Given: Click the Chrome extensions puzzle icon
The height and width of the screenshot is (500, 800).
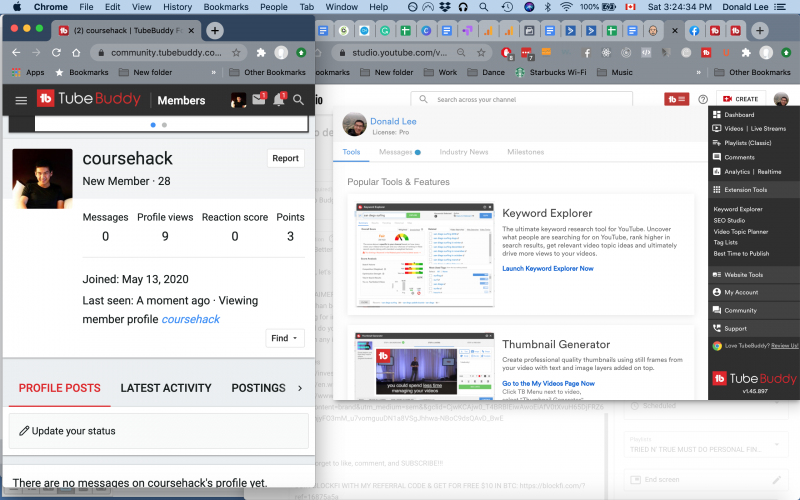Looking at the screenshot, I should tap(261, 52).
